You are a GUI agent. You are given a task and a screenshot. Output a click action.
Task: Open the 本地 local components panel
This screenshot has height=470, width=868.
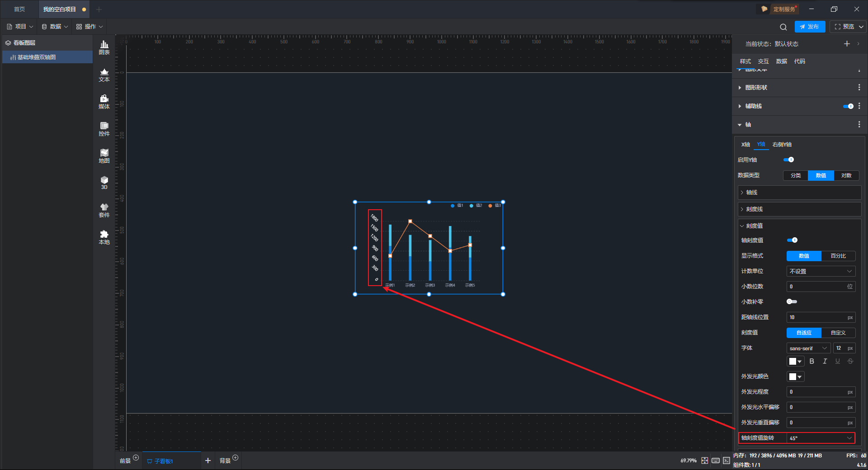coord(104,237)
